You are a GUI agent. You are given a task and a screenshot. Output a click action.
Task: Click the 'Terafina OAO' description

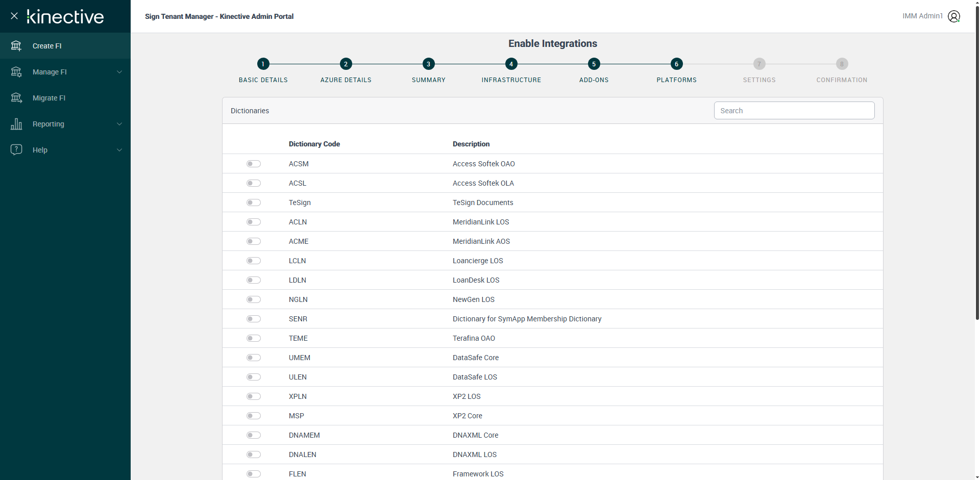[474, 338]
